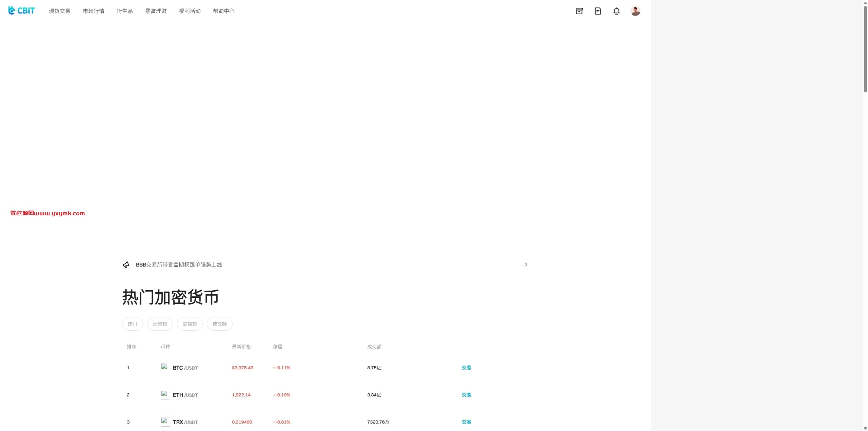This screenshot has width=868, height=431.
Task: Open the 衍生品 menu
Action: [125, 11]
